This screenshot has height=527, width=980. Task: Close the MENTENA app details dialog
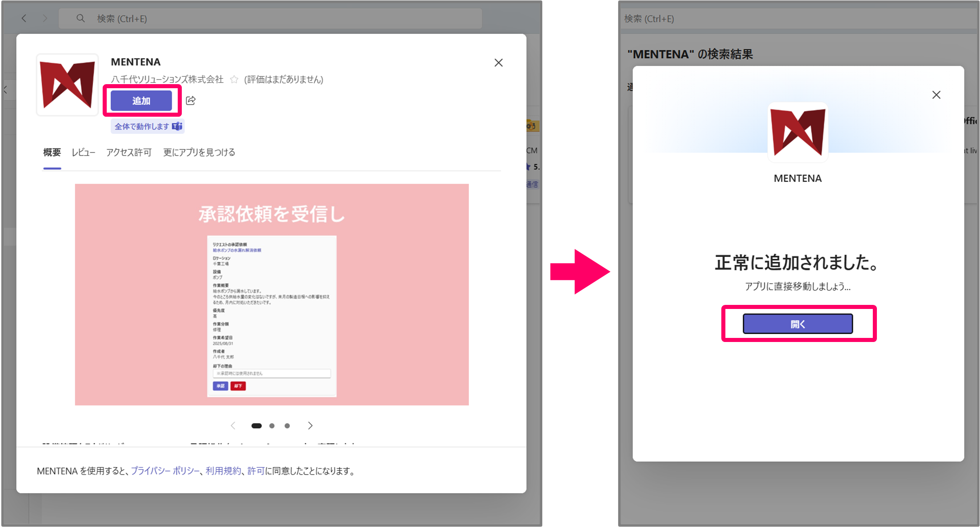[498, 63]
